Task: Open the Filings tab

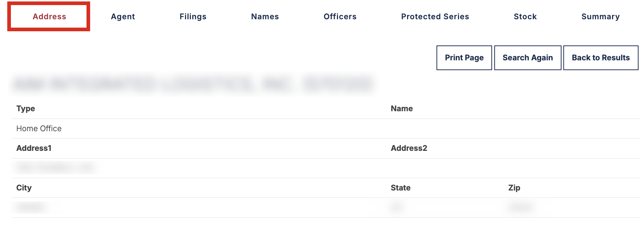Action: (x=193, y=17)
